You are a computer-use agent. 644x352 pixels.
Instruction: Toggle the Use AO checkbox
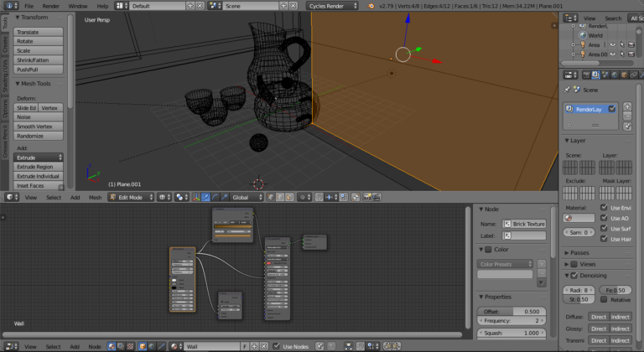coord(604,218)
